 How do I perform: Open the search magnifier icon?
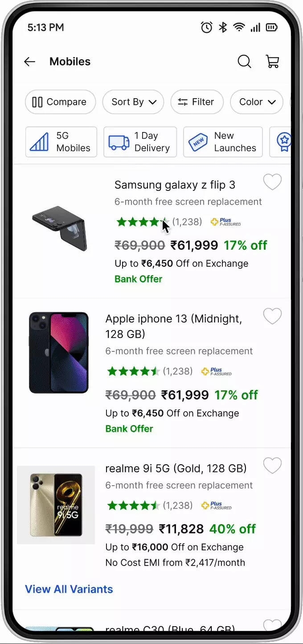point(244,62)
